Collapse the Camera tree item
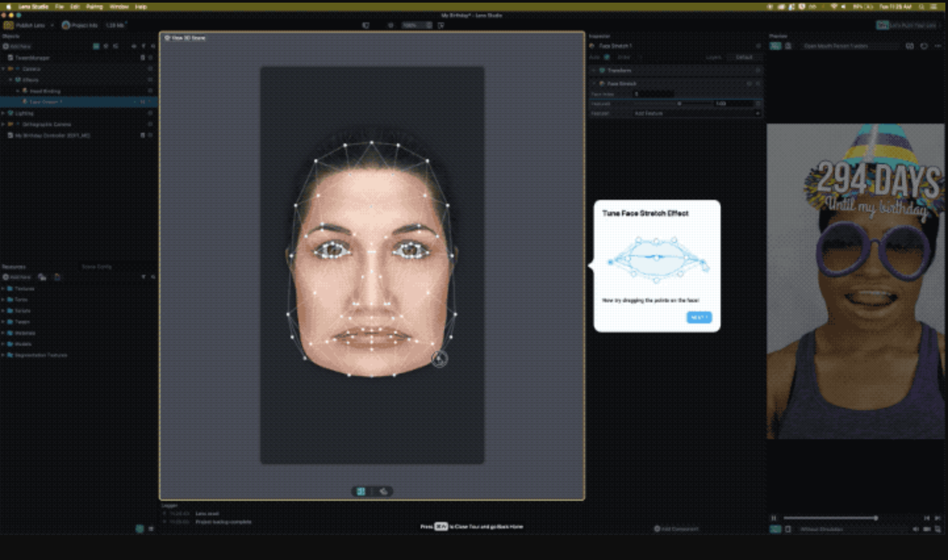The width and height of the screenshot is (948, 560). point(3,69)
